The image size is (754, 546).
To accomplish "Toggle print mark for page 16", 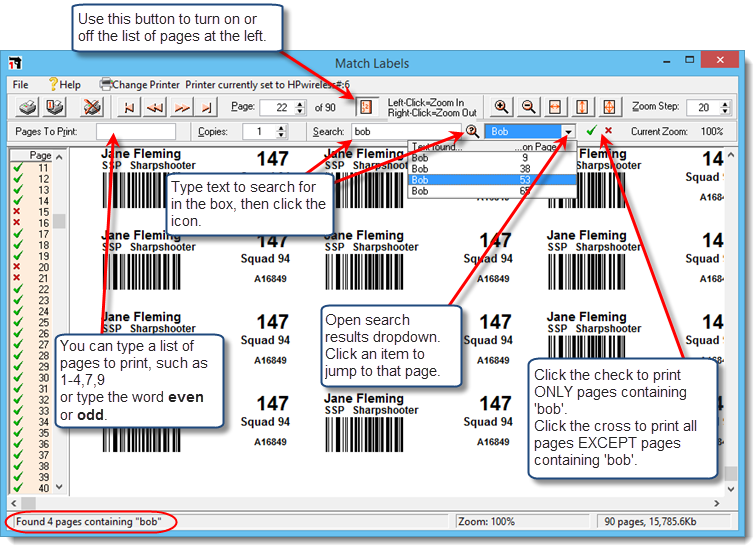I will coord(17,223).
